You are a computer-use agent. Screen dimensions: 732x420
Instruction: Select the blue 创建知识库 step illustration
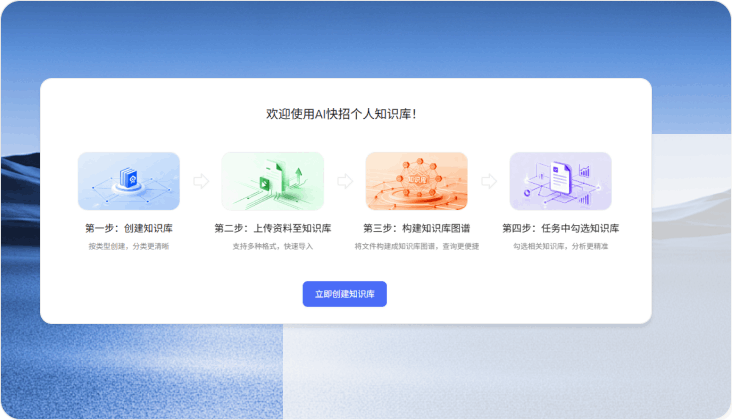pos(129,181)
